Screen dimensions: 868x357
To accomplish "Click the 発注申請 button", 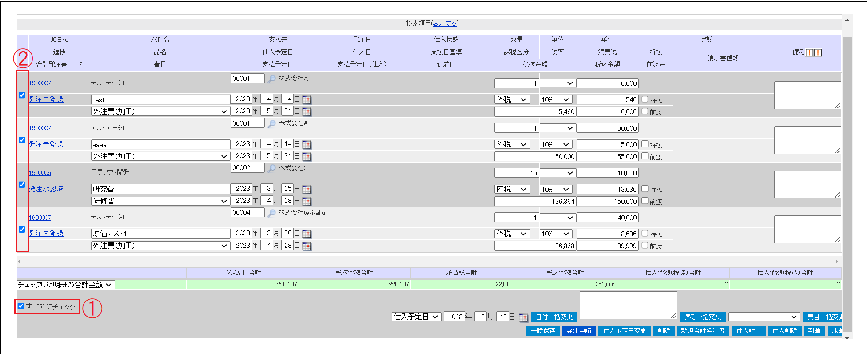I will (579, 331).
